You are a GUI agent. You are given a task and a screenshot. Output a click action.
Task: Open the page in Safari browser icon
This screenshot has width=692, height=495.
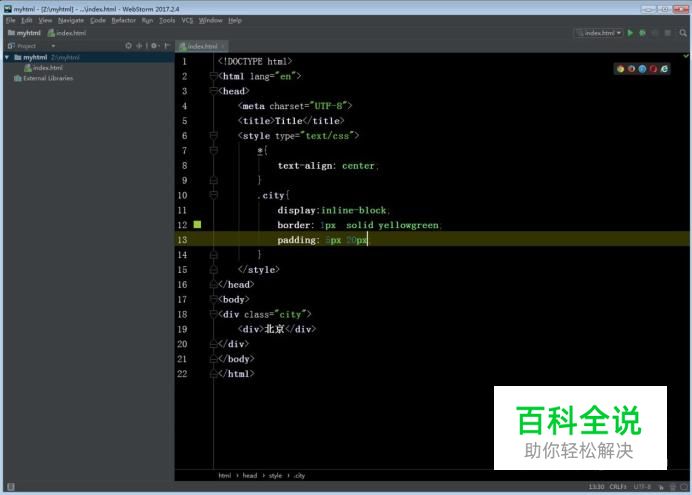tap(643, 69)
